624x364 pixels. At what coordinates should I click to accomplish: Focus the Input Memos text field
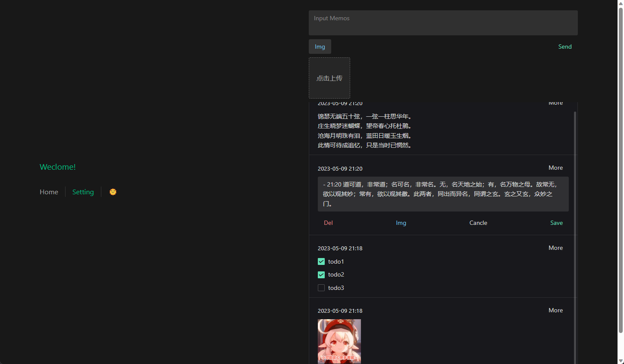pyautogui.click(x=443, y=23)
